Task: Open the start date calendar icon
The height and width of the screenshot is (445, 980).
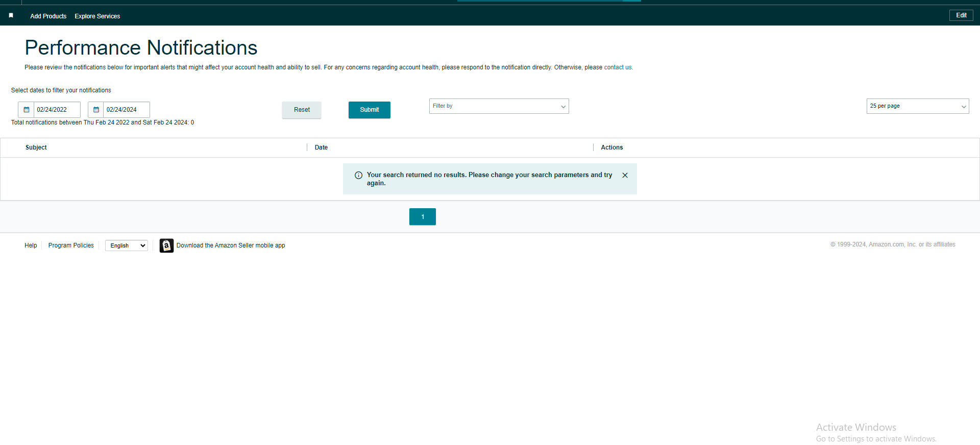Action: coord(27,110)
